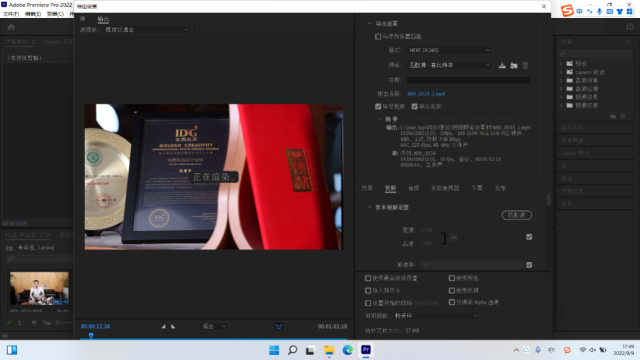Open the Effects panel hamburger menu
The height and width of the screenshot is (360, 640).
click(628, 42)
